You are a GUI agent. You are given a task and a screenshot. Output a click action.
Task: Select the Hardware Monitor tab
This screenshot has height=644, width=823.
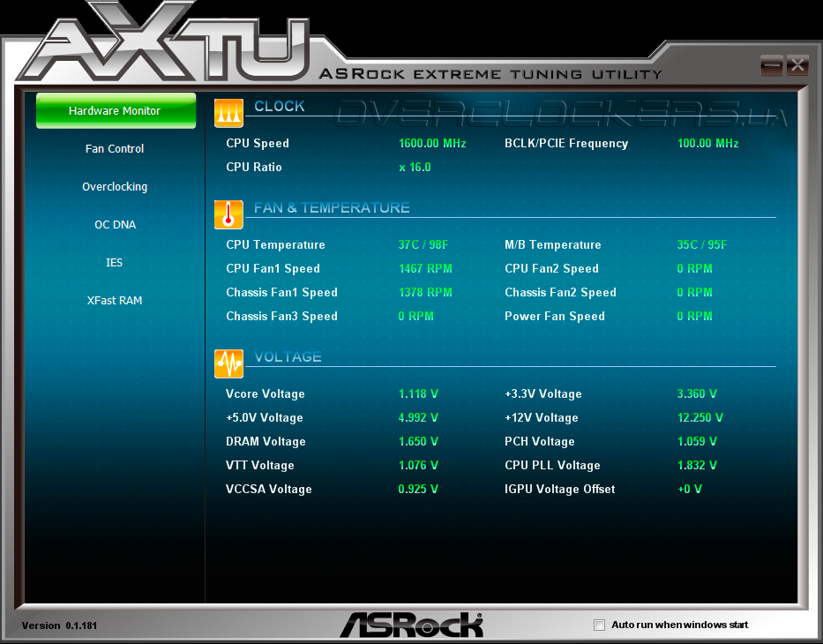click(116, 111)
